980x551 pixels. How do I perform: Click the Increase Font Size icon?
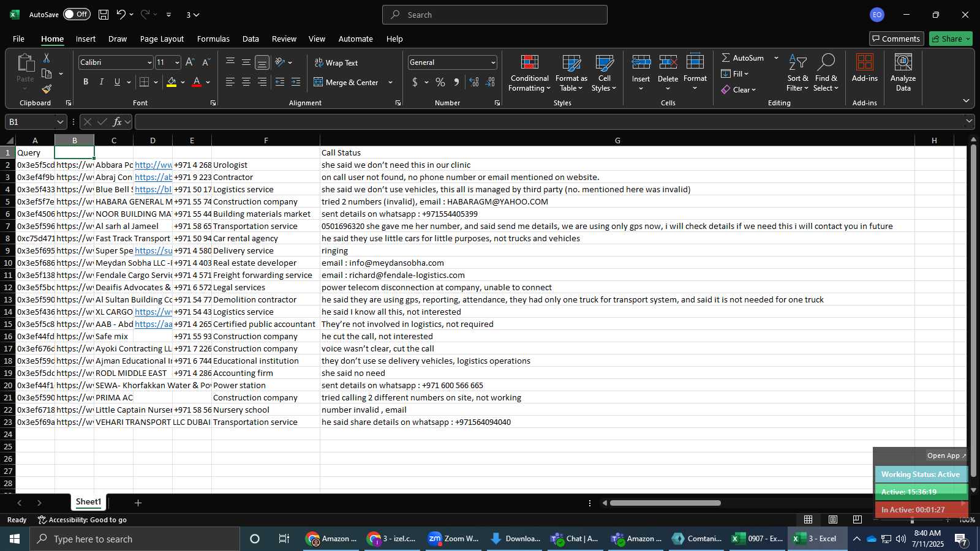(190, 62)
